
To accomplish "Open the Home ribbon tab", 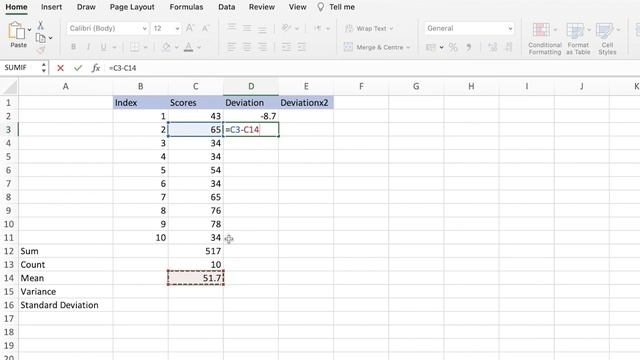I will click(16, 7).
